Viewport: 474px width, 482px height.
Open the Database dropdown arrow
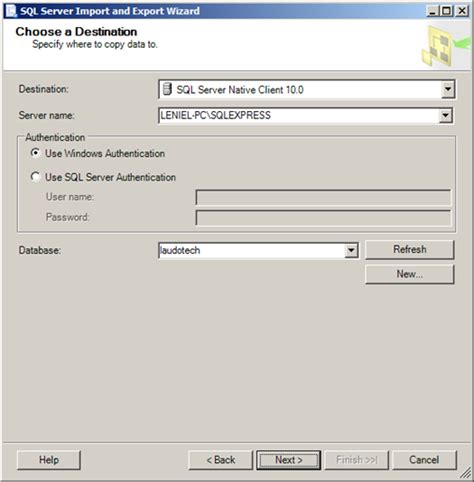click(351, 250)
